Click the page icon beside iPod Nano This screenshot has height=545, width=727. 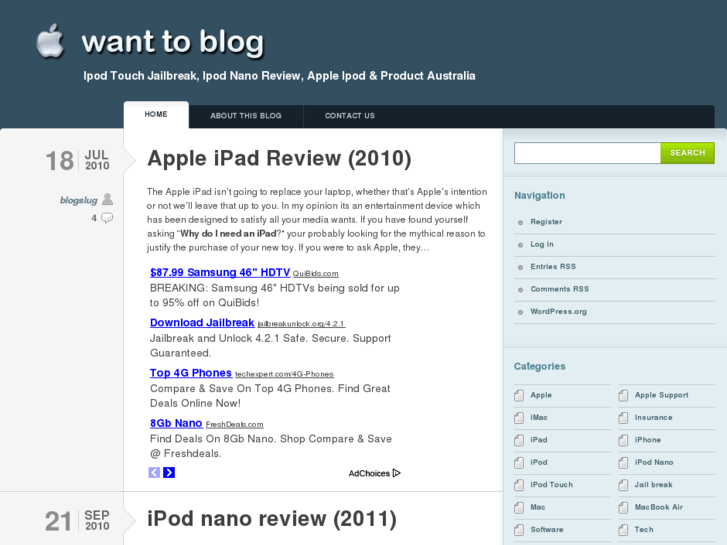[623, 463]
